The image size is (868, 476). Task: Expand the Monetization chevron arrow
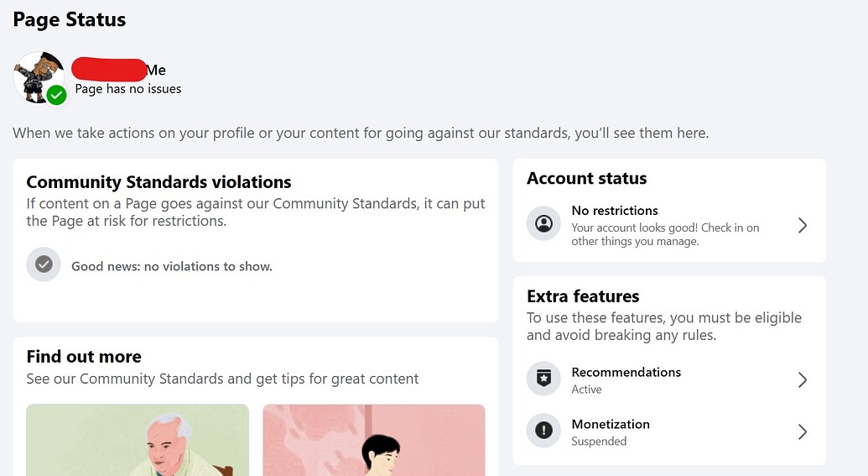pyautogui.click(x=802, y=432)
